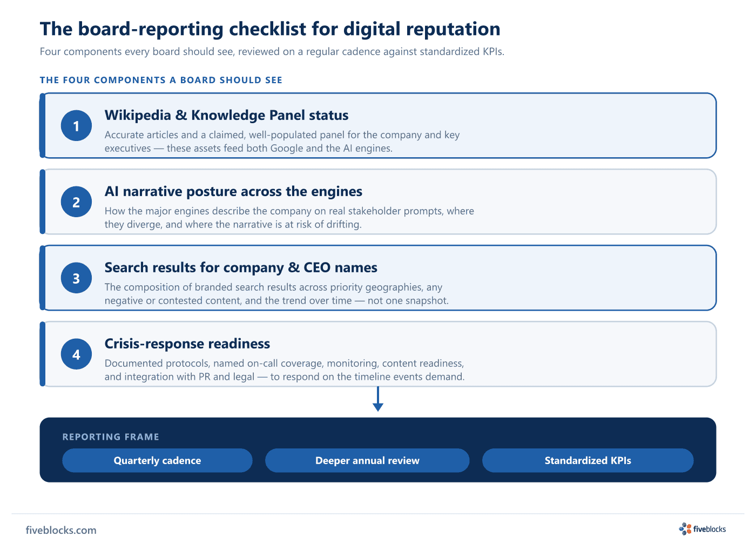Click the Wikipedia & Knowledge Panel status heading
This screenshot has width=756, height=550.
pos(226,115)
